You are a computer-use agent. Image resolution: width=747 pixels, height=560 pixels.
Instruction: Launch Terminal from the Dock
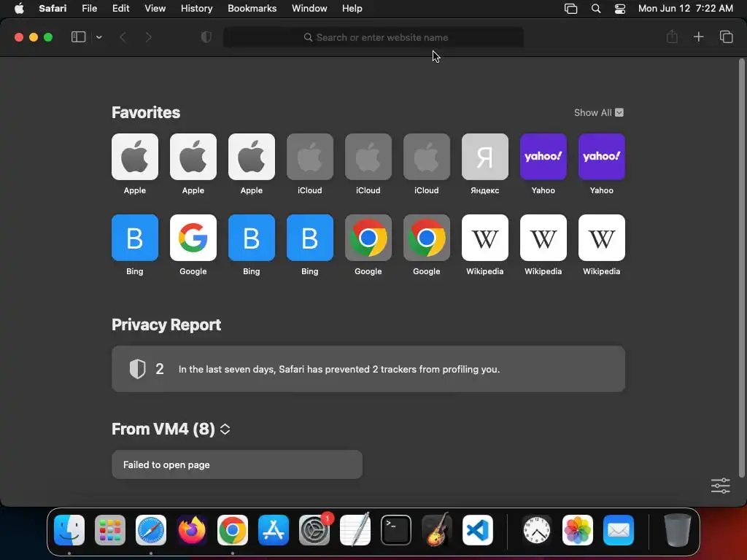point(396,530)
